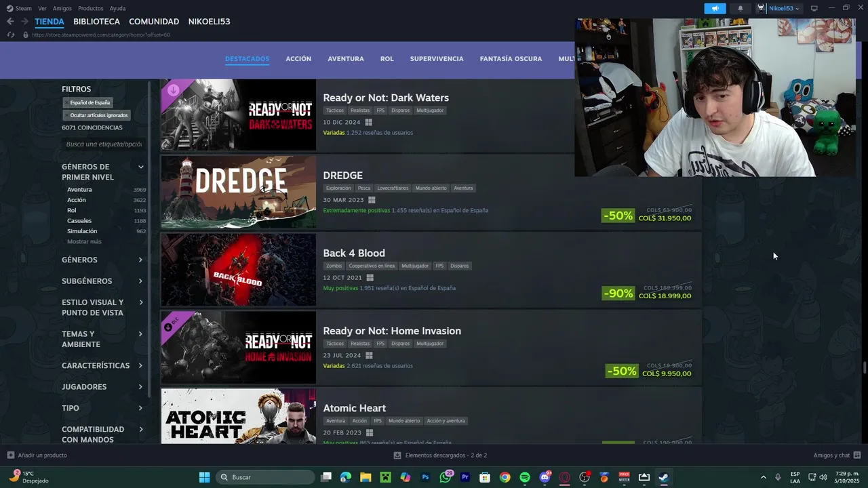Image resolution: width=868 pixels, height=488 pixels.
Task: Filter by the Aventura genre
Action: [x=79, y=190]
